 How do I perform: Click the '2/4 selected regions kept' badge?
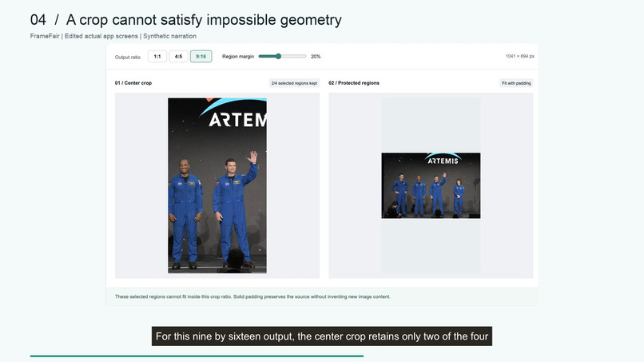tap(294, 83)
